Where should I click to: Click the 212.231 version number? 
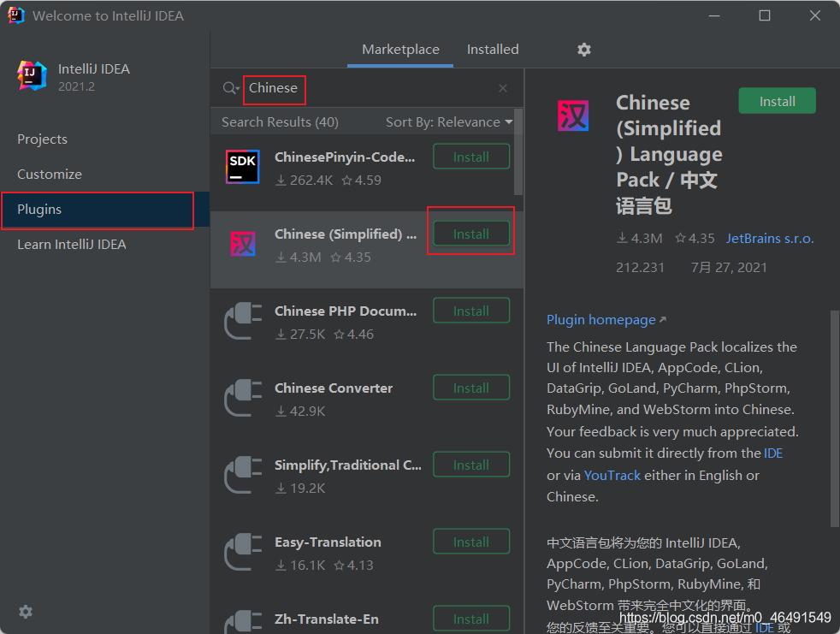click(640, 268)
